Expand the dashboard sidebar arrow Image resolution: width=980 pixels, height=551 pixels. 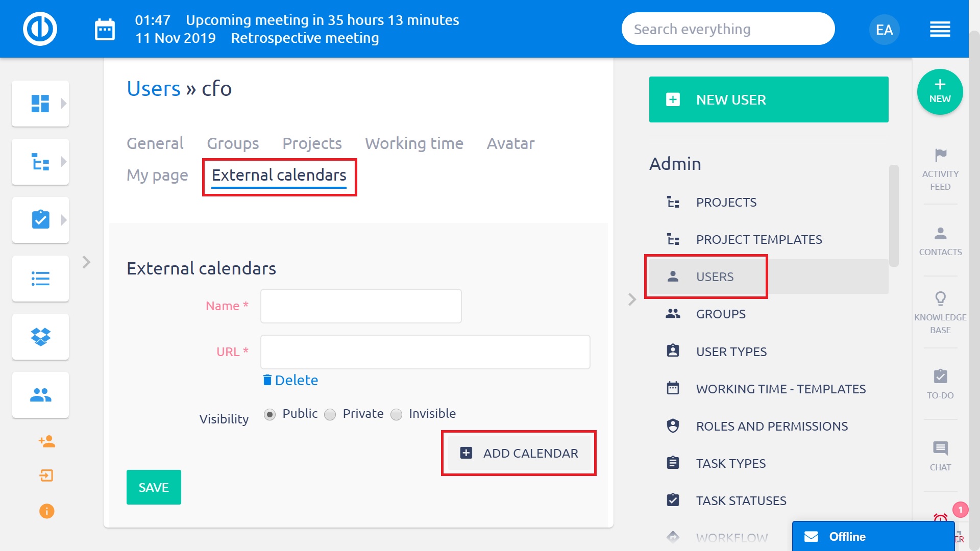coord(64,104)
